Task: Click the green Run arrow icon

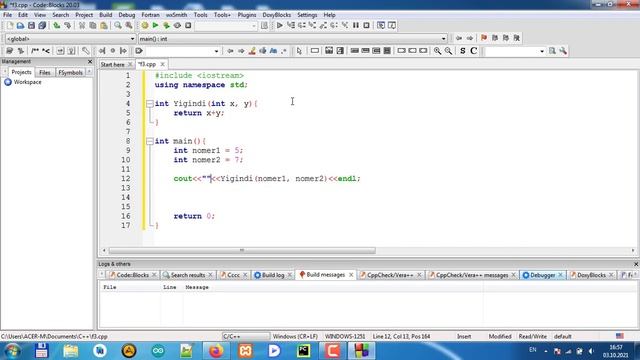Action: [x=156, y=26]
